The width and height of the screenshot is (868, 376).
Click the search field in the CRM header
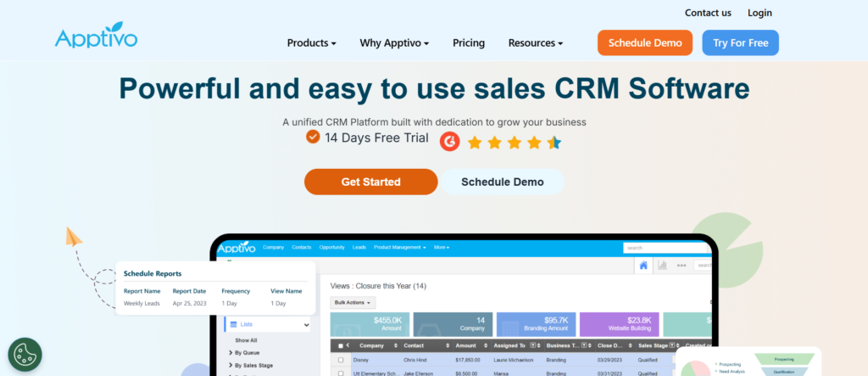click(x=665, y=248)
